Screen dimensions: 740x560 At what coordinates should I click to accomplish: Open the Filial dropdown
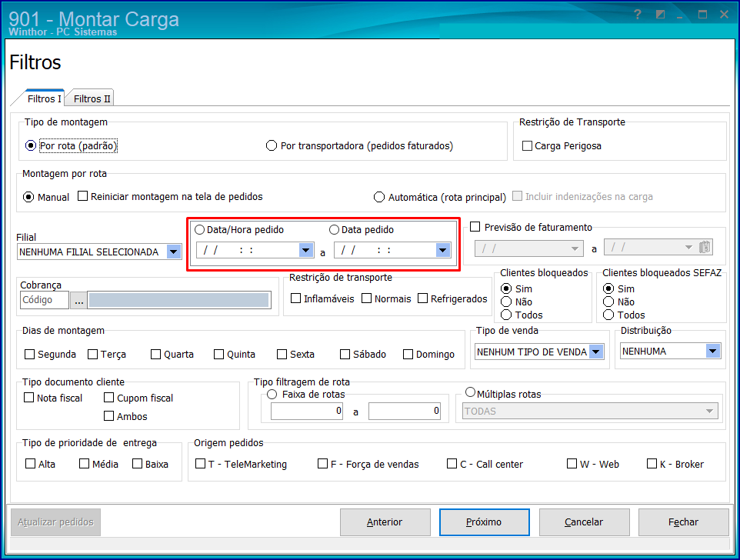[x=174, y=252]
